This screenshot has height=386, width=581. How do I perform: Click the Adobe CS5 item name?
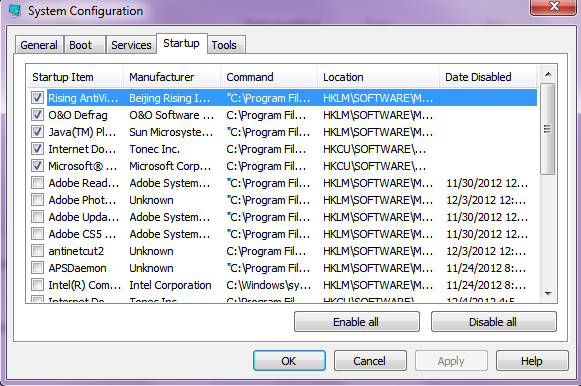pos(82,234)
